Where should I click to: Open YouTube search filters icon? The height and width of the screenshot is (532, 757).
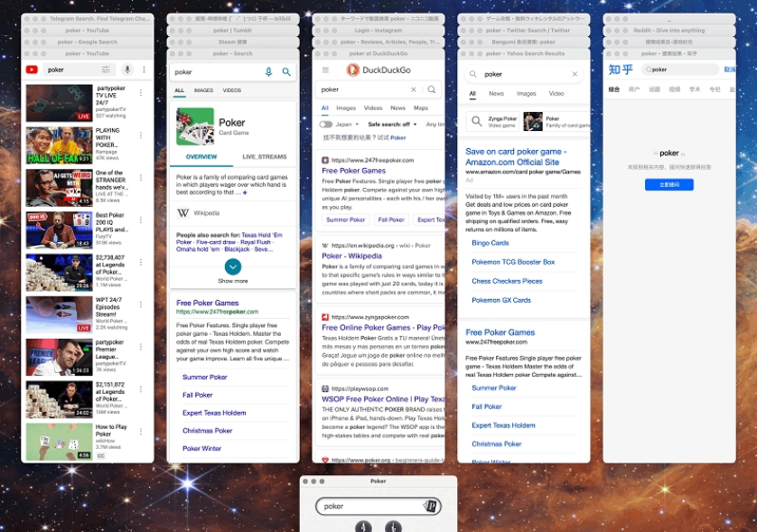106,70
